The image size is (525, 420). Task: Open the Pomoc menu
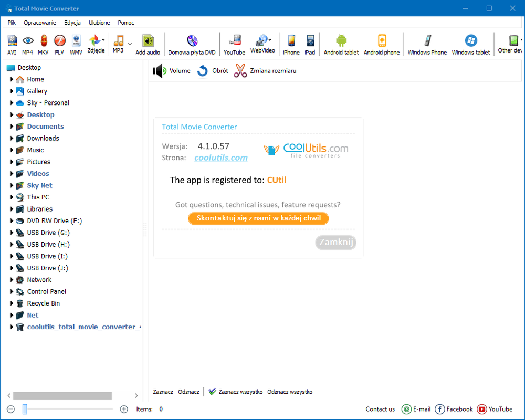pyautogui.click(x=126, y=23)
